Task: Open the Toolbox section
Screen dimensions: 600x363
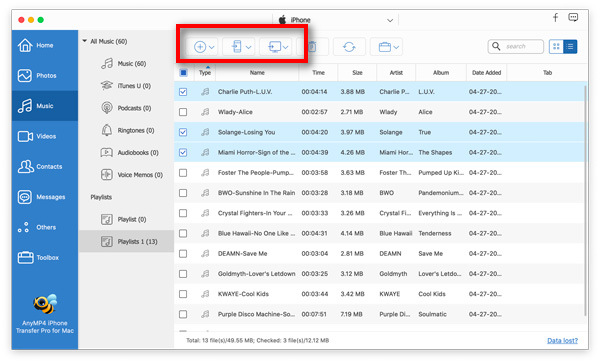Action: (44, 257)
